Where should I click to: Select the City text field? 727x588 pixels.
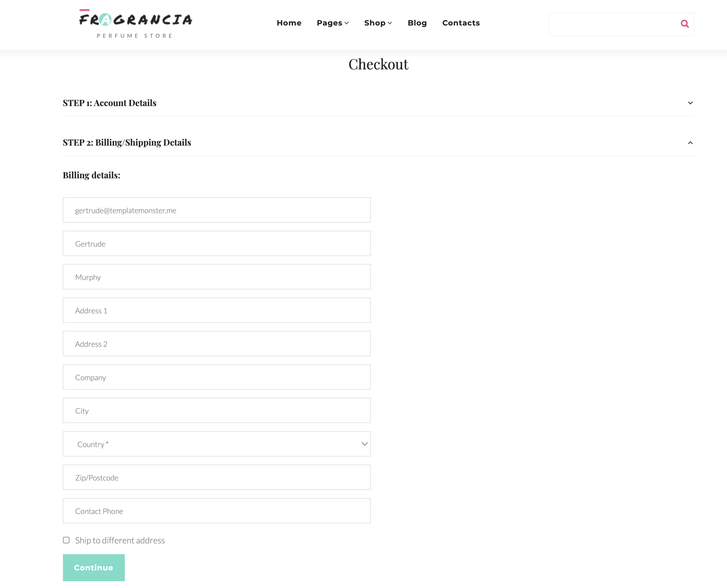pyautogui.click(x=217, y=411)
